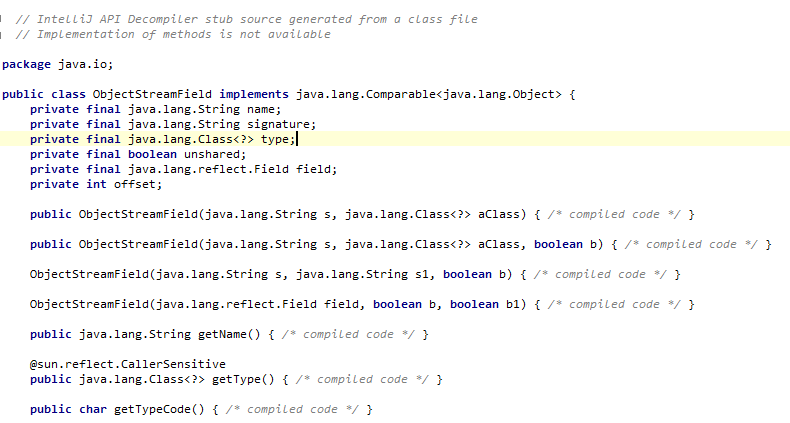Viewport: 790px width, 423px height.
Task: Click the 'name' String field declaration
Action: 155,109
